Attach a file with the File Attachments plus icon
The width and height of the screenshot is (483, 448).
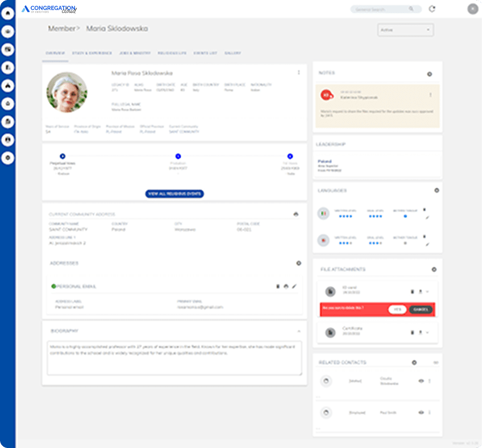434,269
